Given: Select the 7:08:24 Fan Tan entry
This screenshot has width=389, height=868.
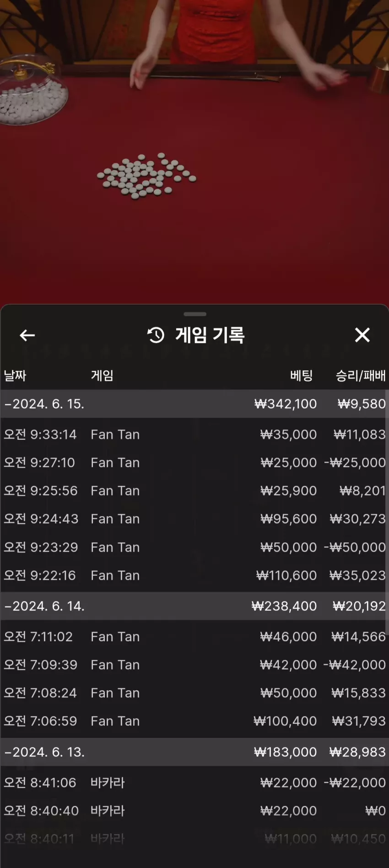Looking at the screenshot, I should (x=194, y=693).
